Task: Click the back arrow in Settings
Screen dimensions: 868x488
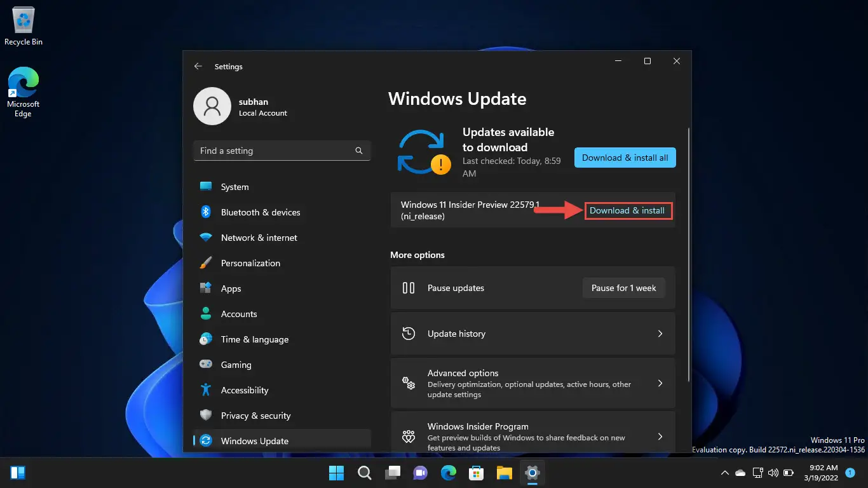Action: click(x=198, y=66)
